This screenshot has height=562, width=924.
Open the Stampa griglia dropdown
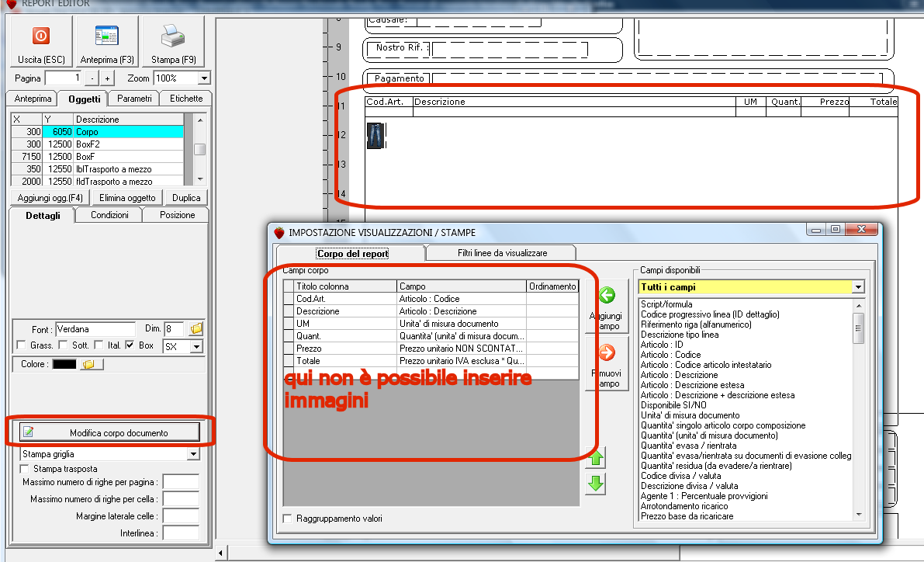tap(193, 455)
